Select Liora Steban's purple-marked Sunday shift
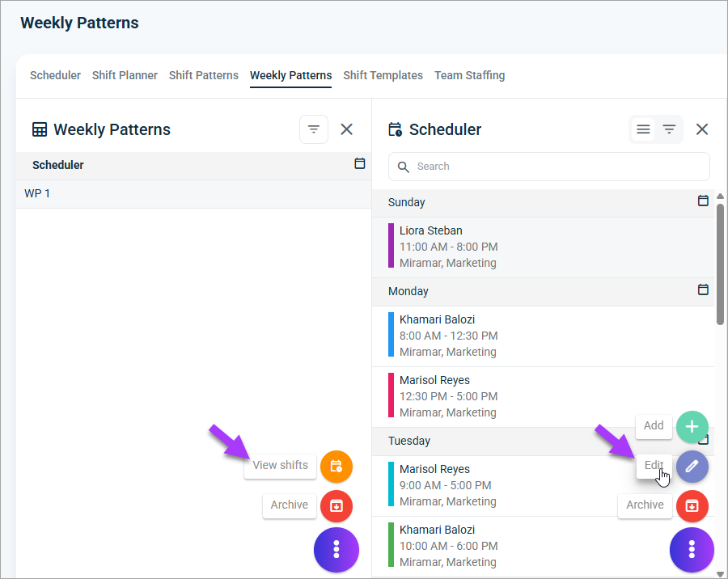The image size is (728, 579). coord(543,247)
